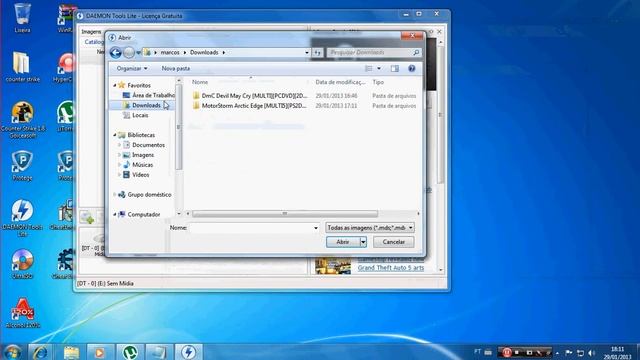This screenshot has width=640, height=360.
Task: Select Documentos library
Action: pos(144,145)
